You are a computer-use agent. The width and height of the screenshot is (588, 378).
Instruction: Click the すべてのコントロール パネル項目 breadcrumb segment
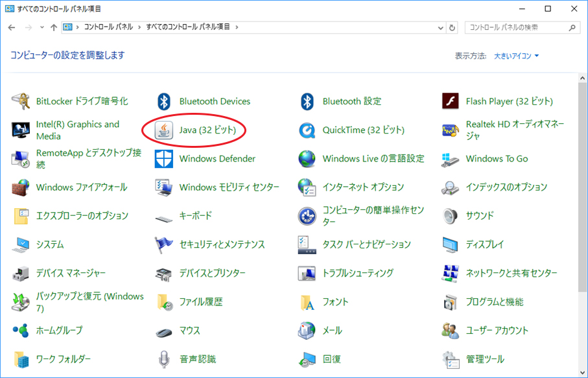click(x=188, y=27)
